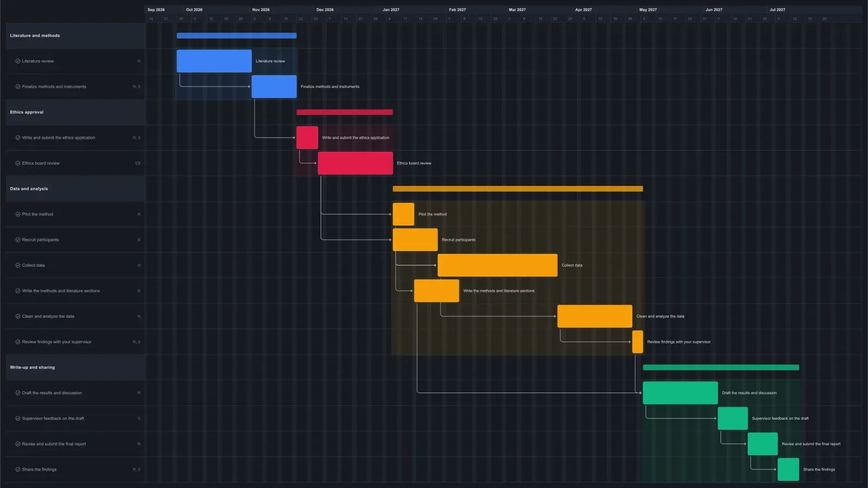Click the Apr 2027 month header

[583, 10]
